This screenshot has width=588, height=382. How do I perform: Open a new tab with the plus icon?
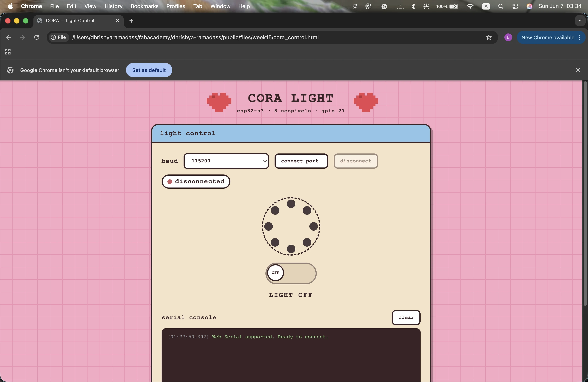(131, 21)
